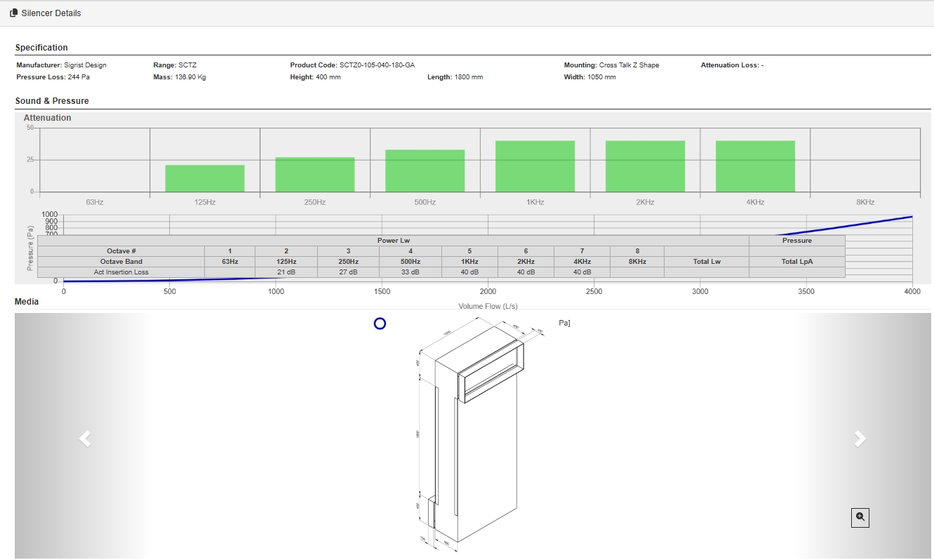This screenshot has width=934, height=560.
Task: Click the product code SCTZ0-105-040-180-GA
Action: pyautogui.click(x=382, y=65)
